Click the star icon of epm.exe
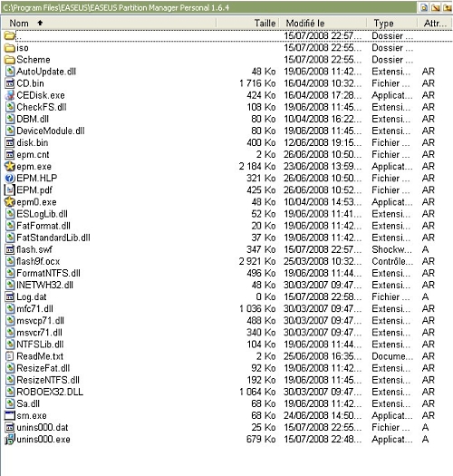 (x=10, y=166)
